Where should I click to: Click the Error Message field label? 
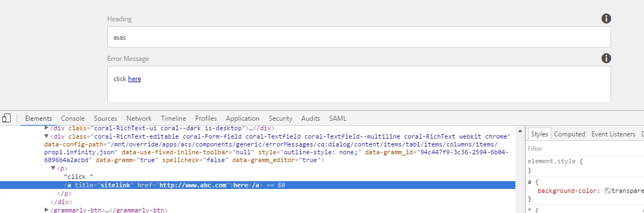tap(128, 59)
